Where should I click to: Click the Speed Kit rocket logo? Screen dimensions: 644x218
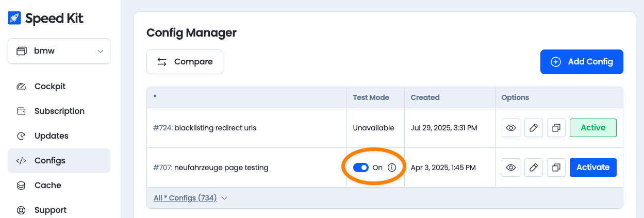point(14,19)
